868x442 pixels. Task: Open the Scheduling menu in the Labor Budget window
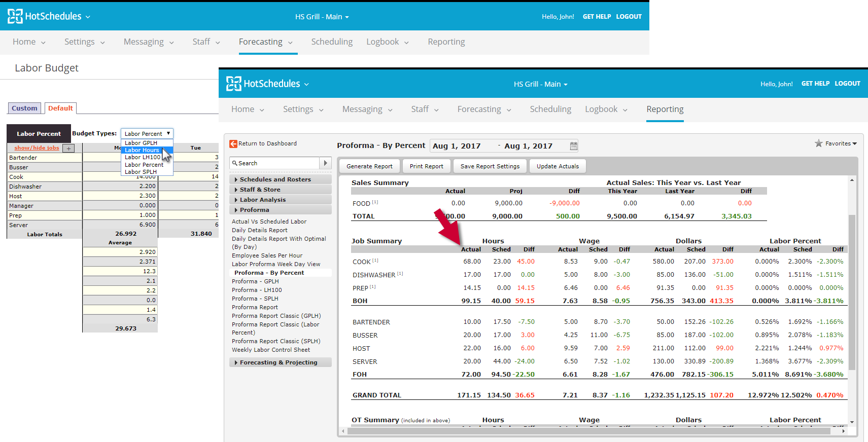(332, 42)
